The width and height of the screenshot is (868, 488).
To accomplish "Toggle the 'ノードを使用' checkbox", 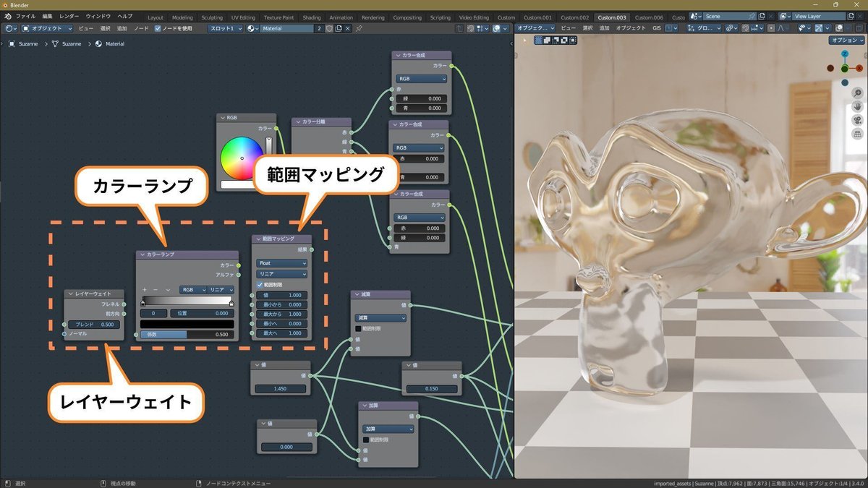I will 158,28.
